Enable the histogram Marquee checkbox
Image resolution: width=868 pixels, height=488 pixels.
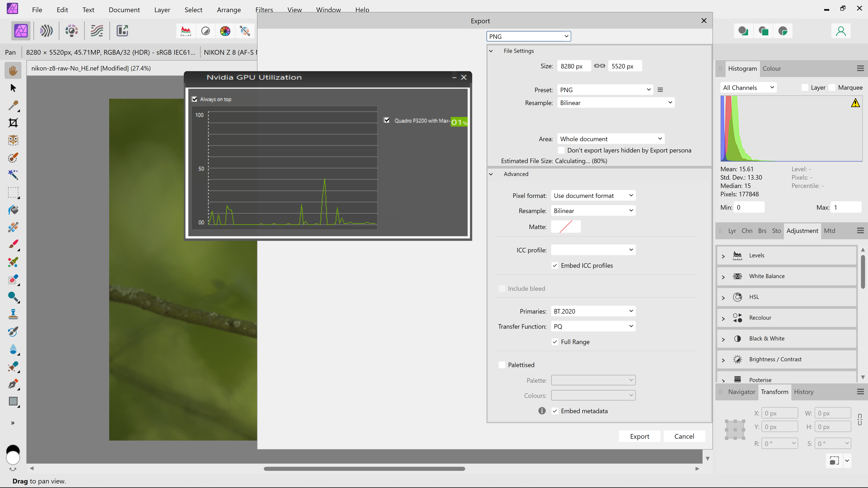(832, 88)
